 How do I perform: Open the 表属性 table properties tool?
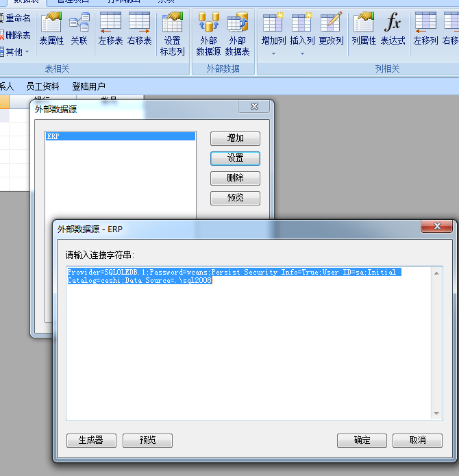[x=51, y=29]
